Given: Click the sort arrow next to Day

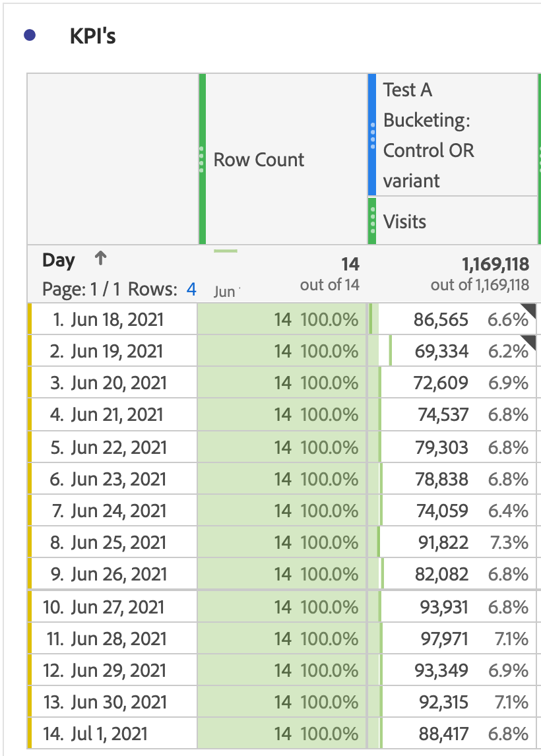Looking at the screenshot, I should 100,259.
